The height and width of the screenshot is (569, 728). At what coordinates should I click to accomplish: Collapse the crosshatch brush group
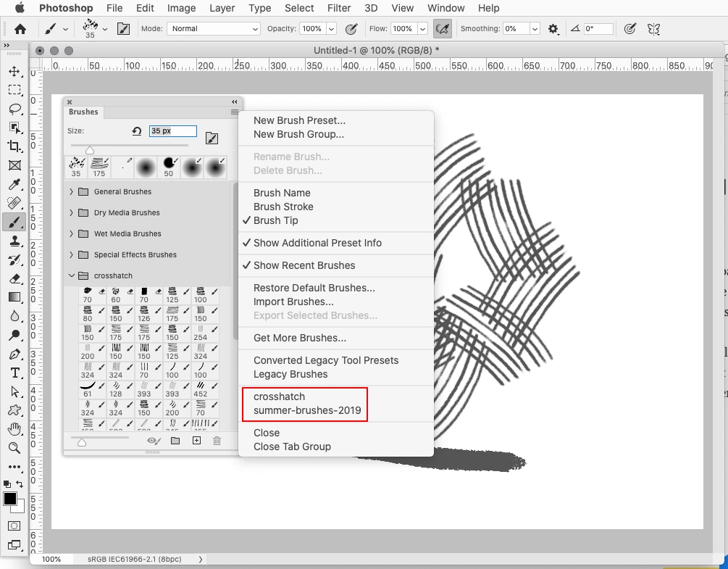(x=72, y=275)
